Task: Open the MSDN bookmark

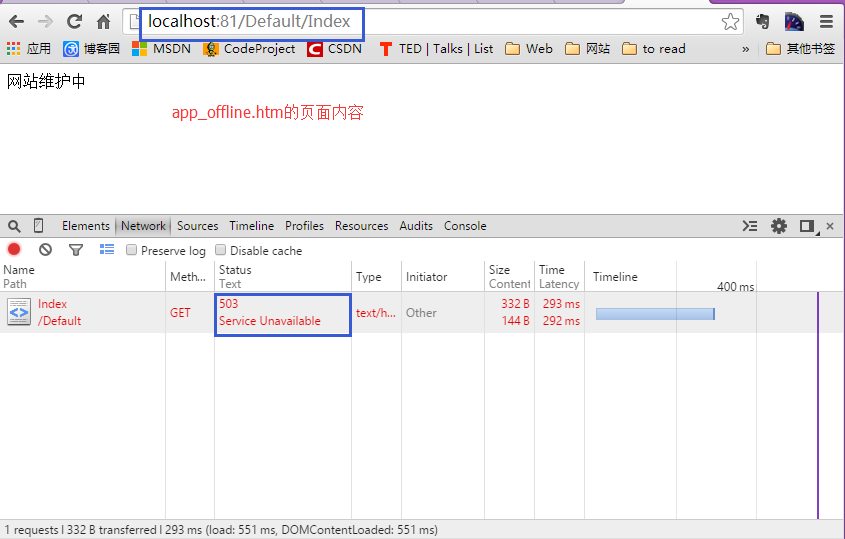Action: 162,49
